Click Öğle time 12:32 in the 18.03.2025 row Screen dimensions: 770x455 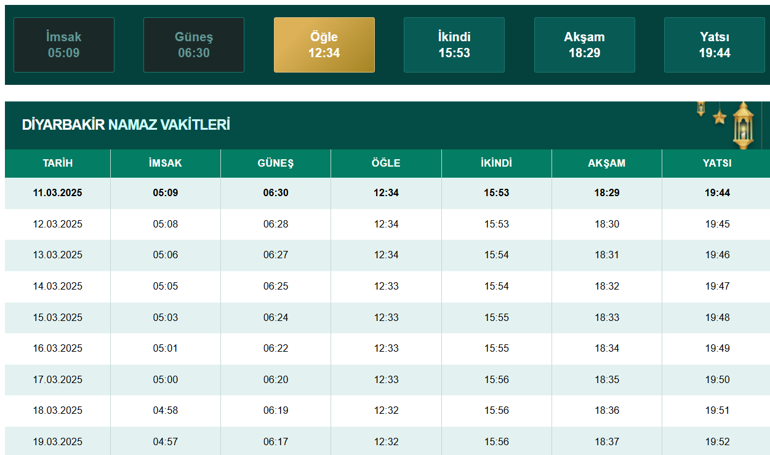[x=386, y=410]
